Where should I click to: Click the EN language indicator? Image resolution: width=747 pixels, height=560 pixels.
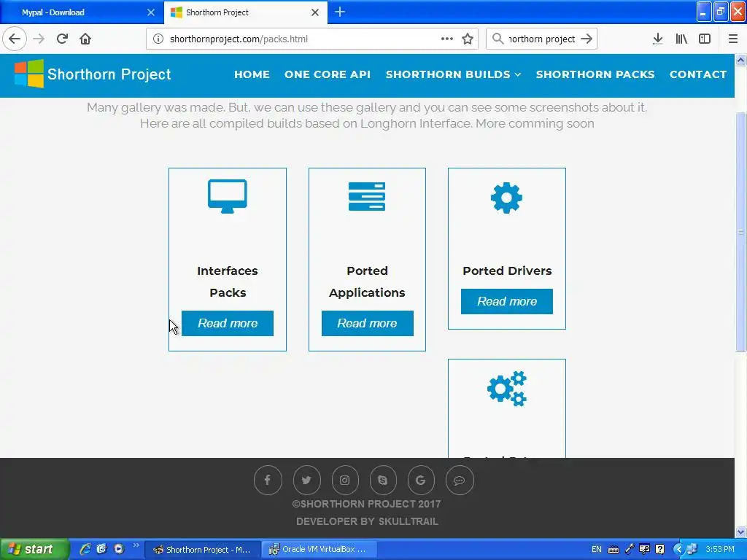click(x=597, y=549)
